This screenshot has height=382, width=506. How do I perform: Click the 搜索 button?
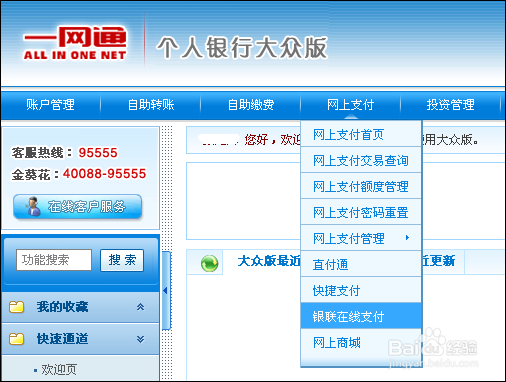tap(122, 260)
